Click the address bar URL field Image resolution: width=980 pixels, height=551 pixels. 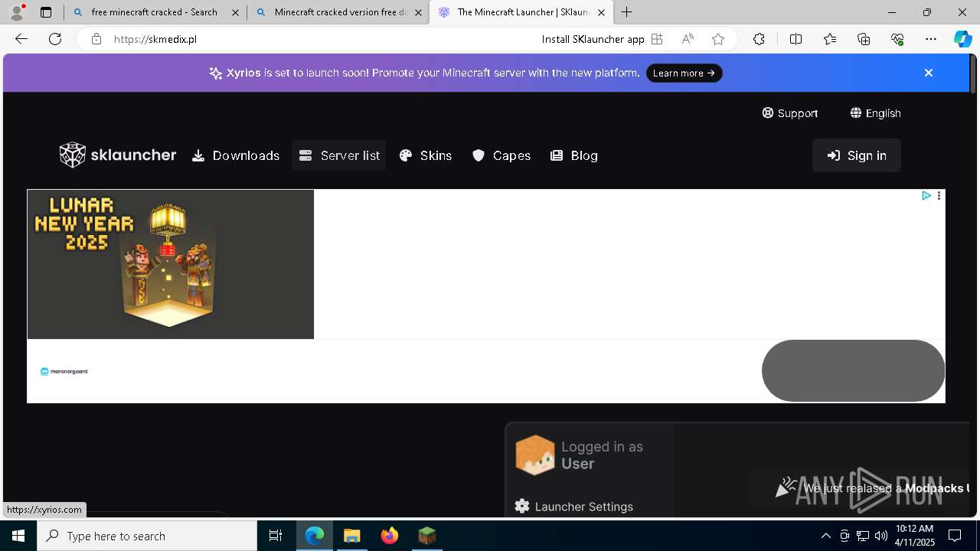pos(322,39)
